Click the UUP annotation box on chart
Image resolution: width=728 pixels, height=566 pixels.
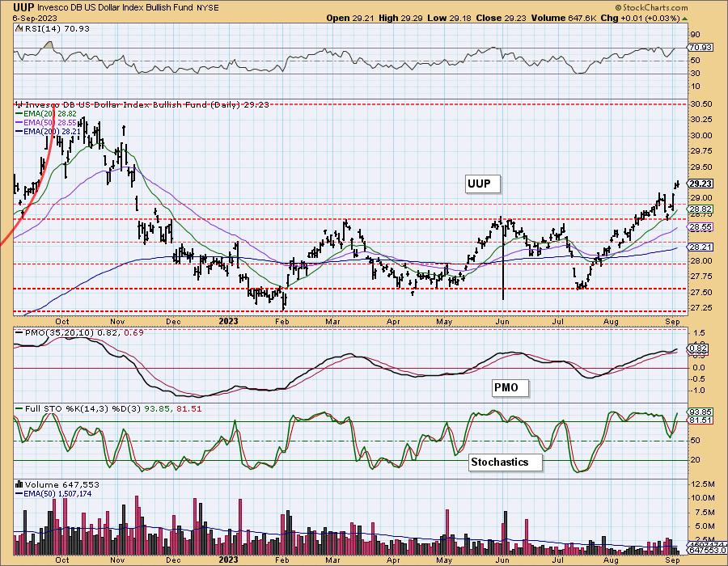coord(482,184)
